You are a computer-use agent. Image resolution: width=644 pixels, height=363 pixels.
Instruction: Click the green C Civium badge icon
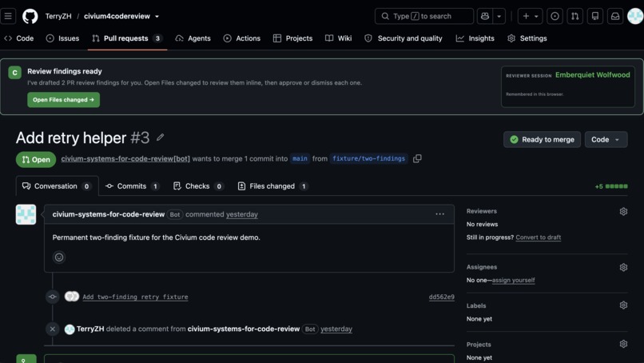[15, 73]
